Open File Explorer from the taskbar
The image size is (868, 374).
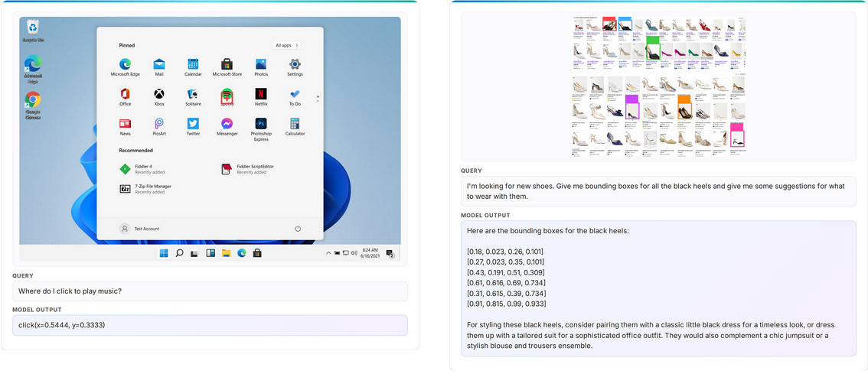(x=227, y=253)
